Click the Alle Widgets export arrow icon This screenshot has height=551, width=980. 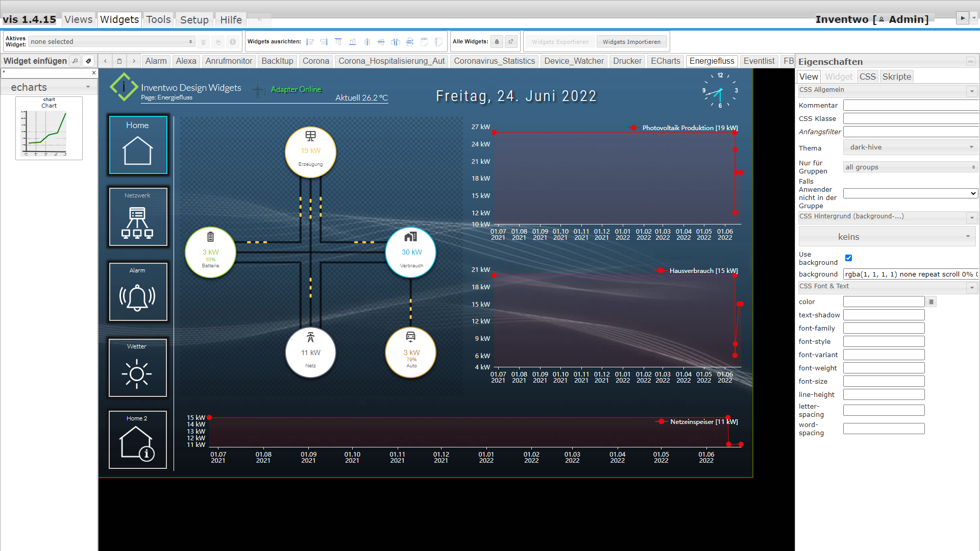pyautogui.click(x=511, y=42)
